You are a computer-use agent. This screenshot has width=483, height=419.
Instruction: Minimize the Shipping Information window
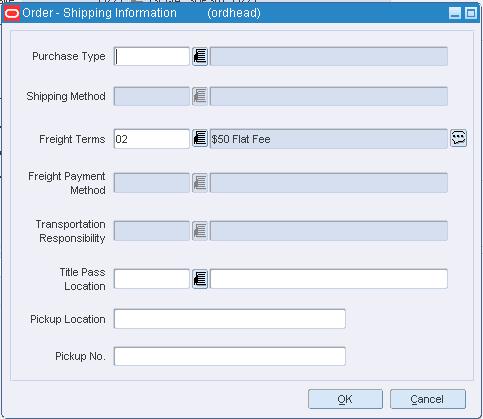coord(455,13)
